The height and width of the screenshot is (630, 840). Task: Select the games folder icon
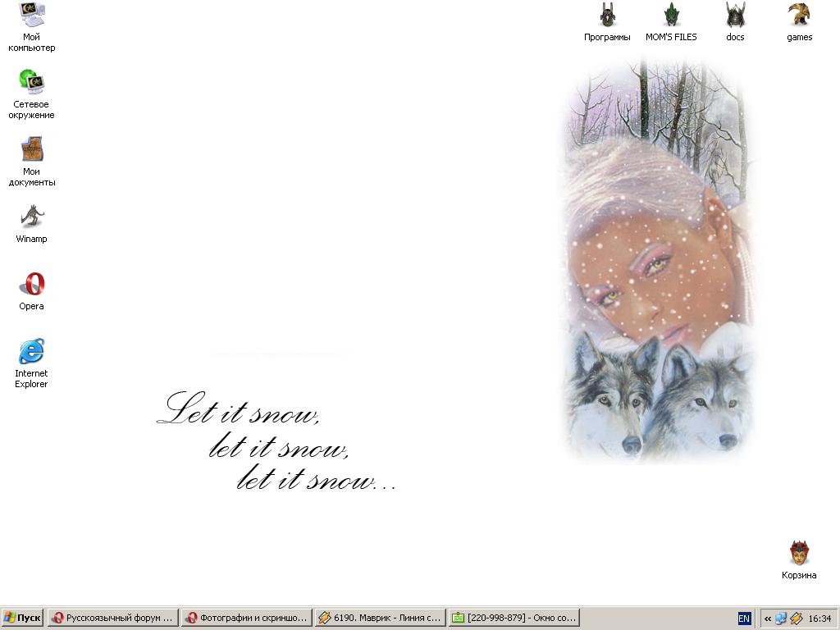coord(799,22)
